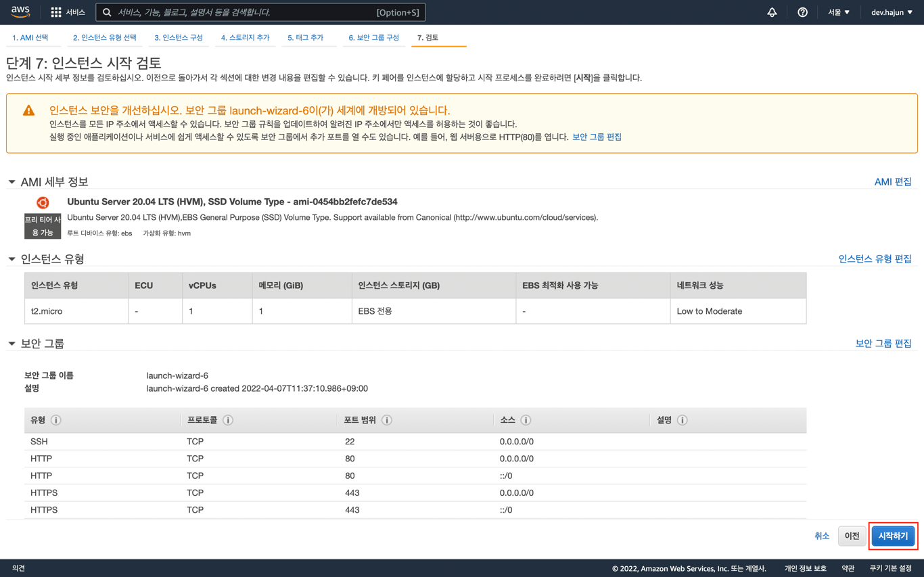Click the t2.micro instance type cell
This screenshot has width=924, height=577.
coord(76,311)
